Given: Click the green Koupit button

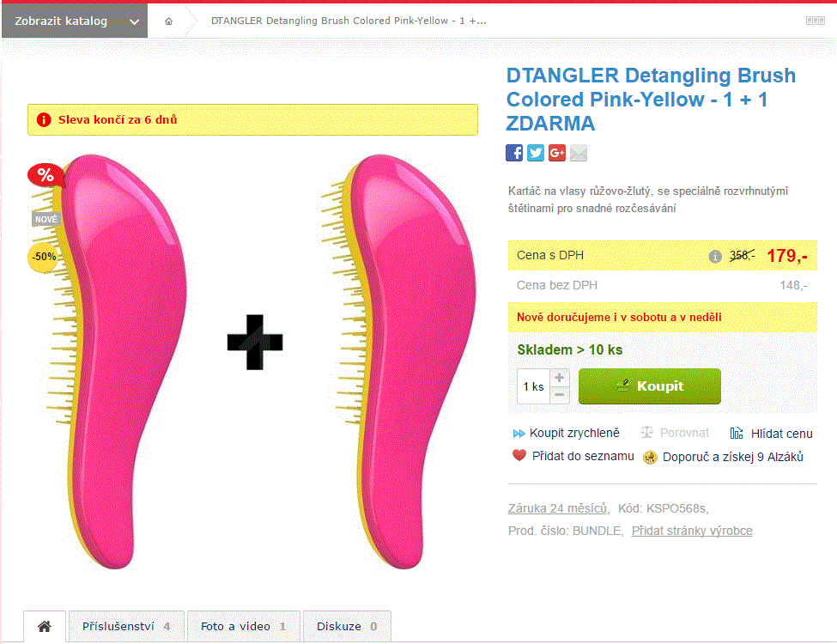Looking at the screenshot, I should pos(650,386).
